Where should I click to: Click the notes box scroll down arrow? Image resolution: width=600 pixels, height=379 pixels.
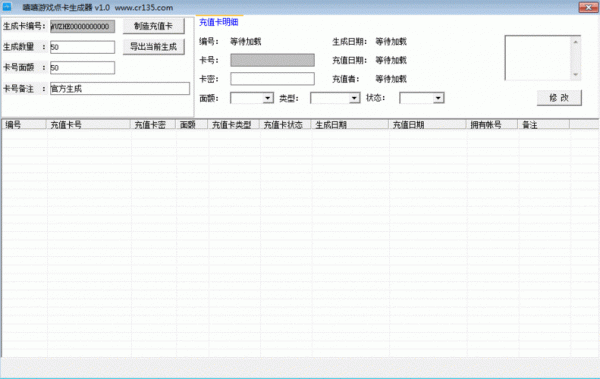[576, 75]
